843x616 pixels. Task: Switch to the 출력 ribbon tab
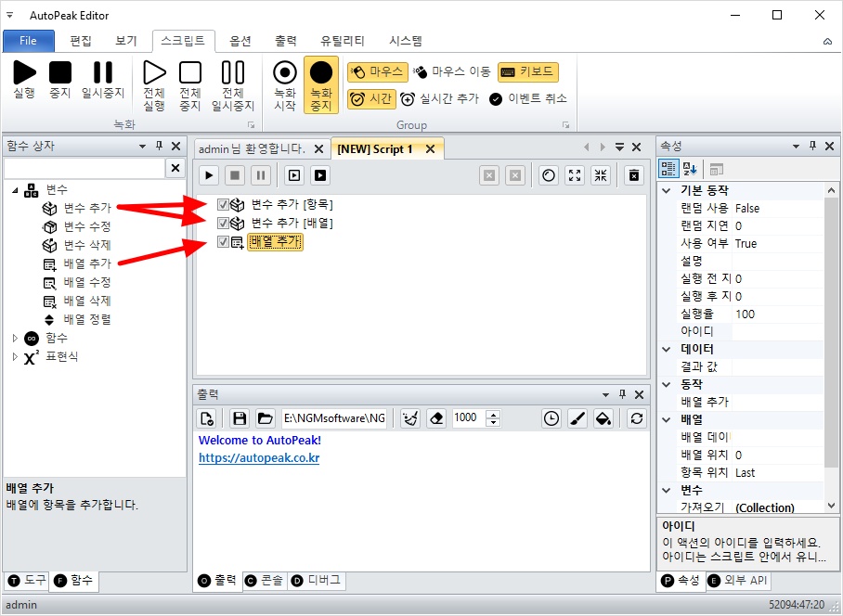click(285, 41)
